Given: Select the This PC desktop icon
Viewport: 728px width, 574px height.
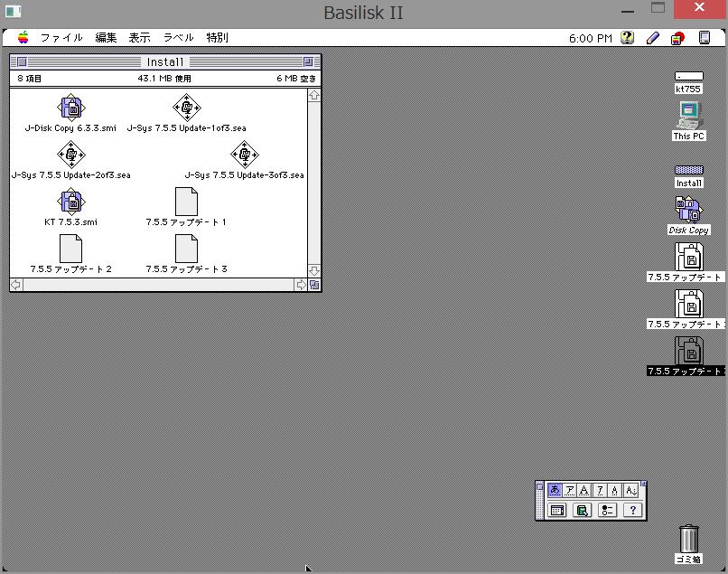Looking at the screenshot, I should pyautogui.click(x=688, y=116).
